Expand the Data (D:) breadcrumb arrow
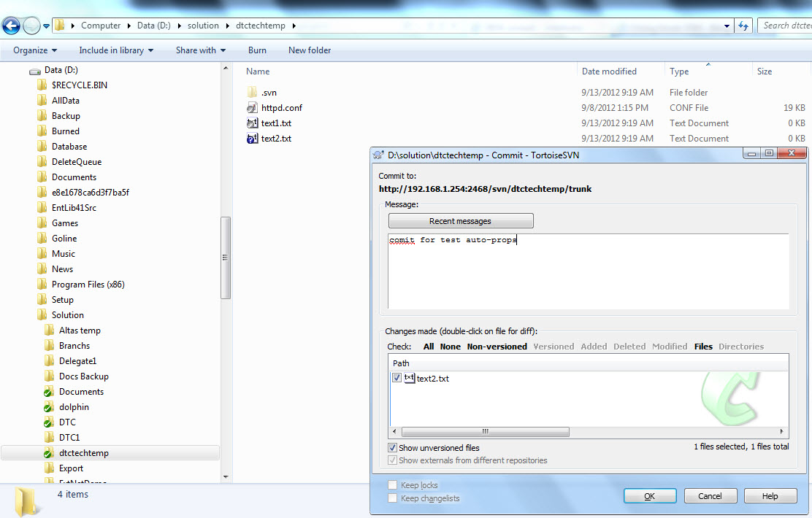The width and height of the screenshot is (812, 518). (179, 26)
